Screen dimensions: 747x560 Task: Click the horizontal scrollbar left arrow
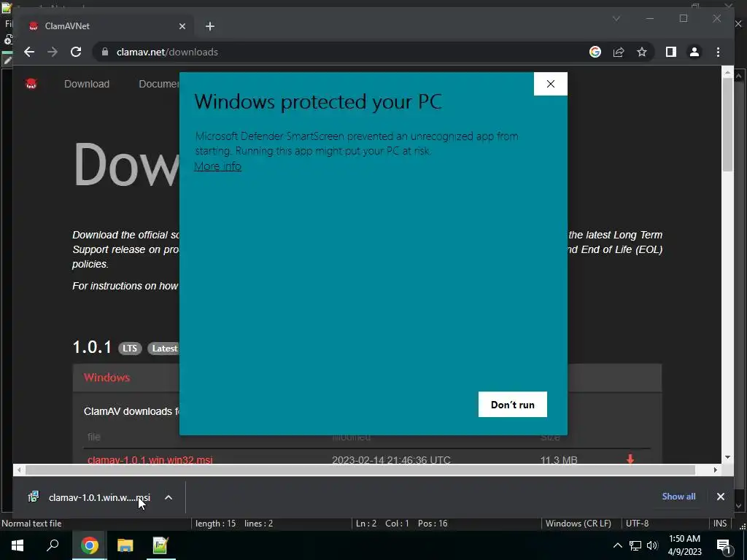click(x=18, y=470)
